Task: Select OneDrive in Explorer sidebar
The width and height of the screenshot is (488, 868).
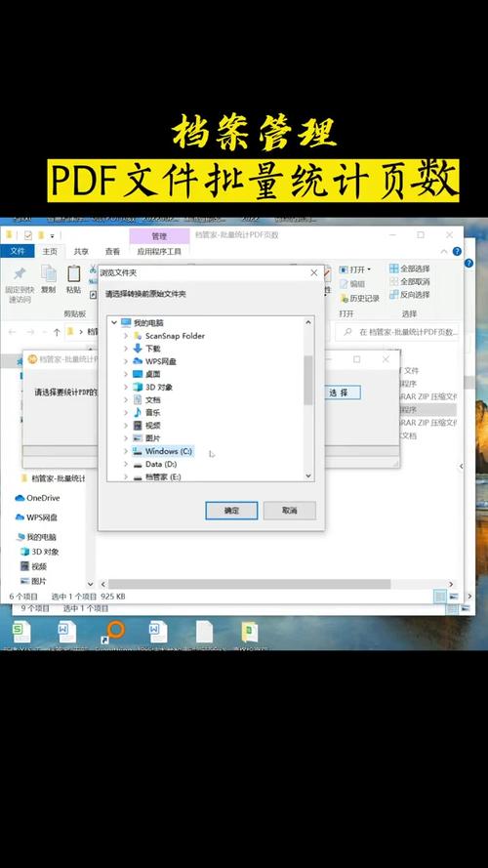Action: [x=37, y=498]
